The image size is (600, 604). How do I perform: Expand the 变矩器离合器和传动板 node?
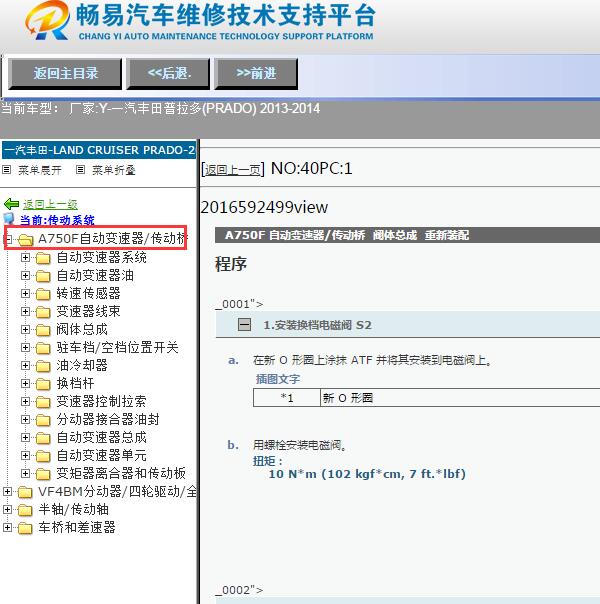(25, 473)
